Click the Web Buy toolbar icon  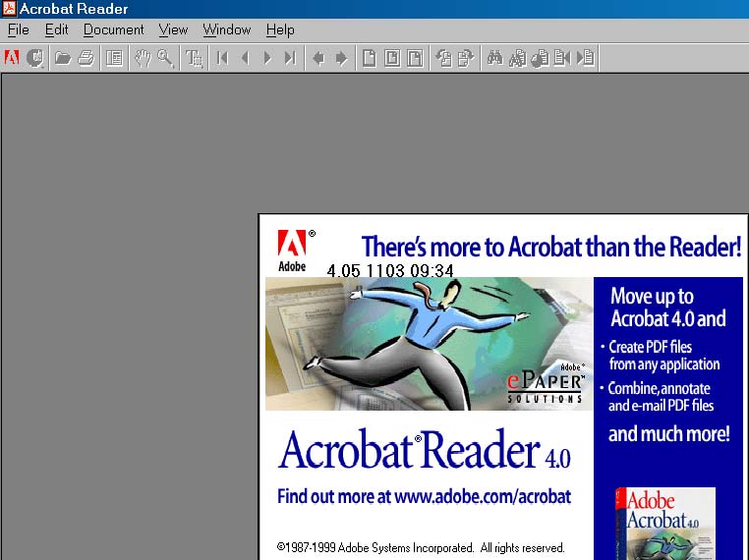click(x=35, y=58)
